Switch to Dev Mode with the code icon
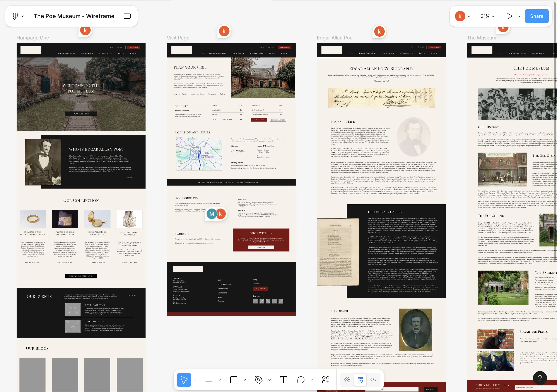The image size is (557, 392). pos(373,380)
